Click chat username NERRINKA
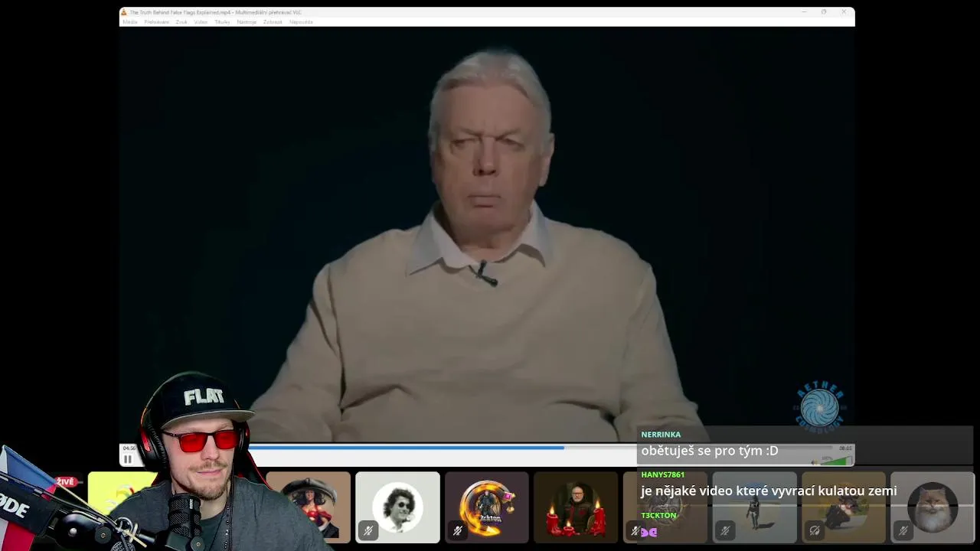Viewport: 980px width, 551px height. point(661,435)
